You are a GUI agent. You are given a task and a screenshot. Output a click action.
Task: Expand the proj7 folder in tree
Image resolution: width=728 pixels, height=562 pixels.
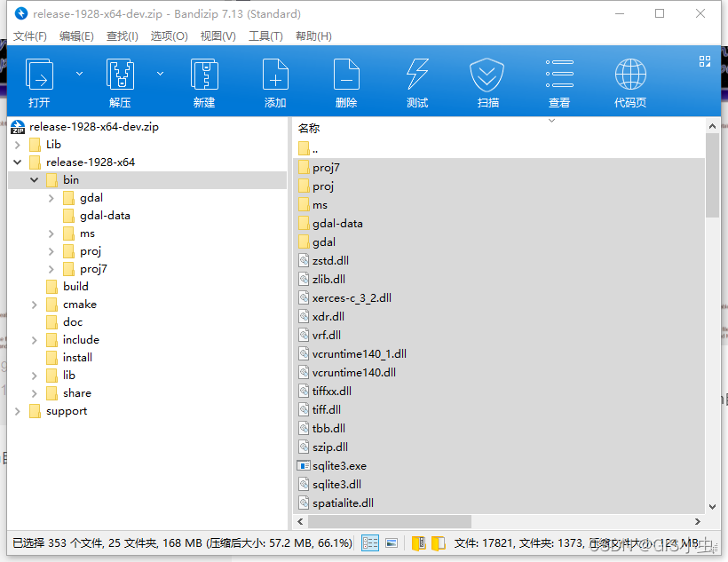tap(51, 269)
